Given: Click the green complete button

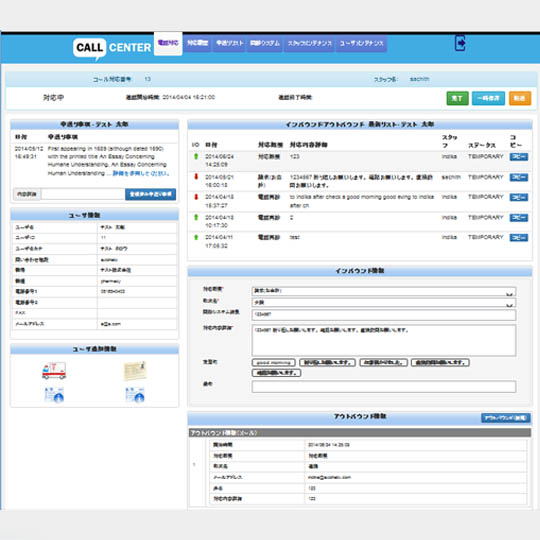Looking at the screenshot, I should [x=457, y=98].
